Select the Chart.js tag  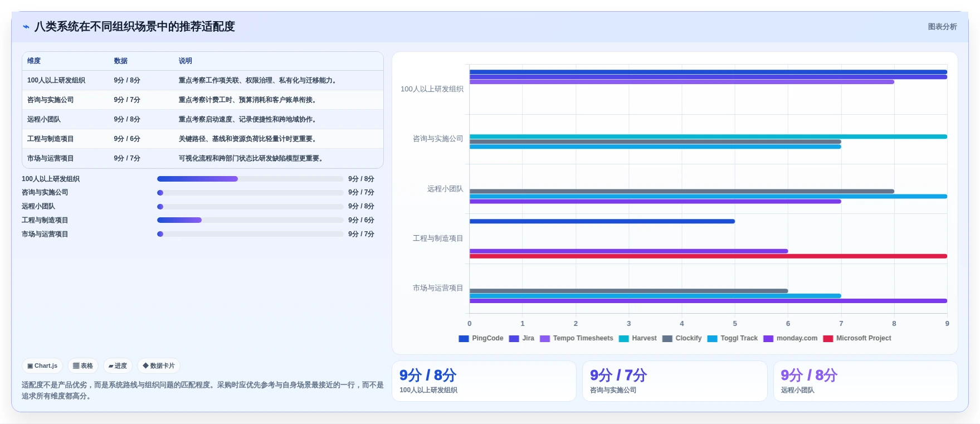click(x=42, y=366)
